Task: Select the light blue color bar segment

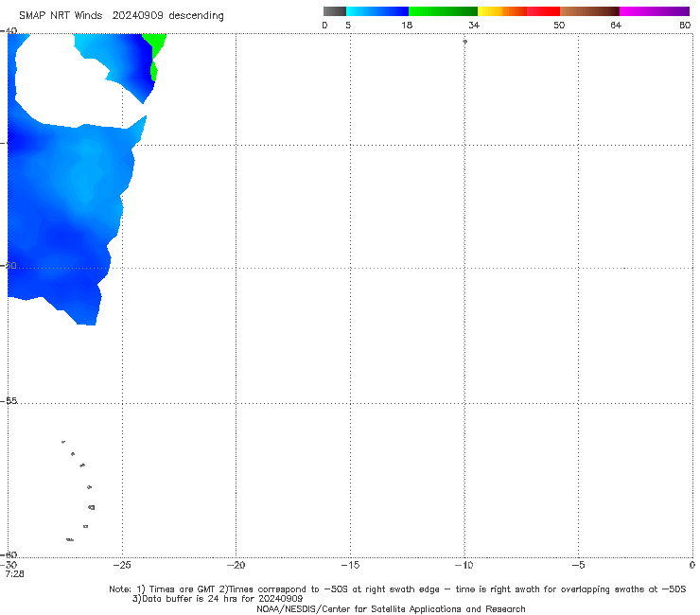Action: (377, 11)
